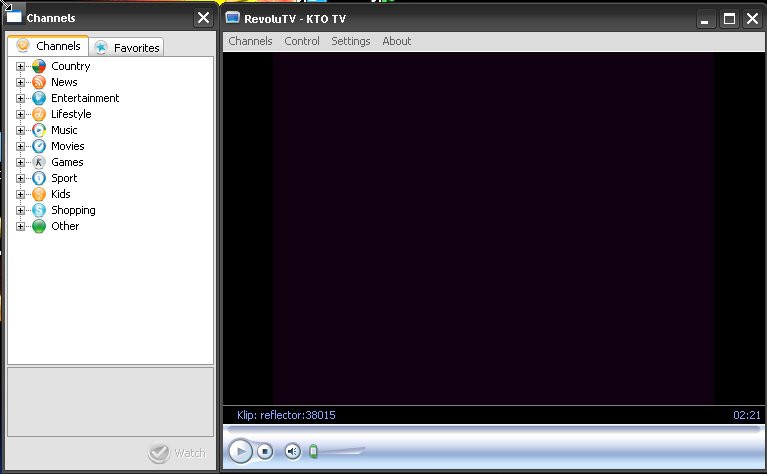Expand the Games tree node
This screenshot has width=767, height=474.
point(20,162)
